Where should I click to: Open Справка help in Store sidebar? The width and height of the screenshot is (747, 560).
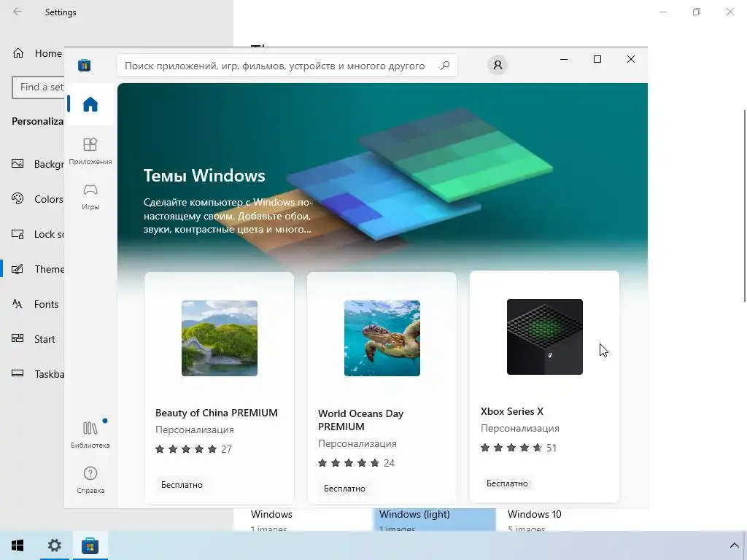tap(90, 480)
